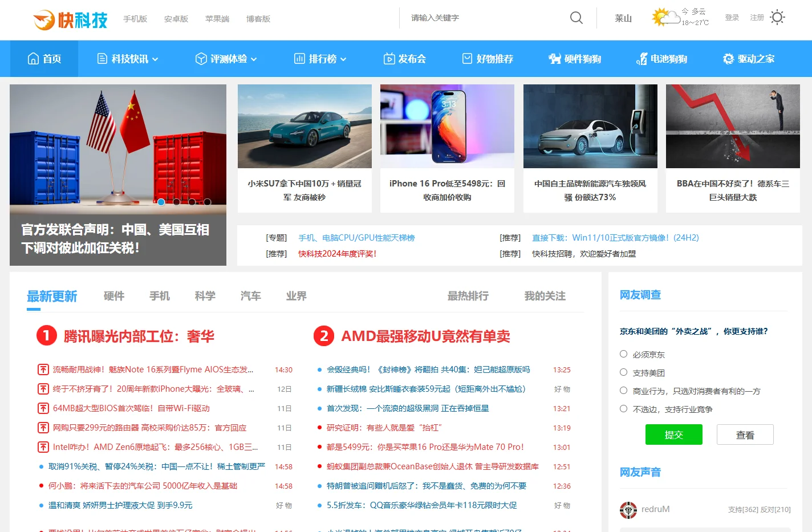
Task: Open 快科技2024年度评奖 link
Action: pyautogui.click(x=337, y=254)
